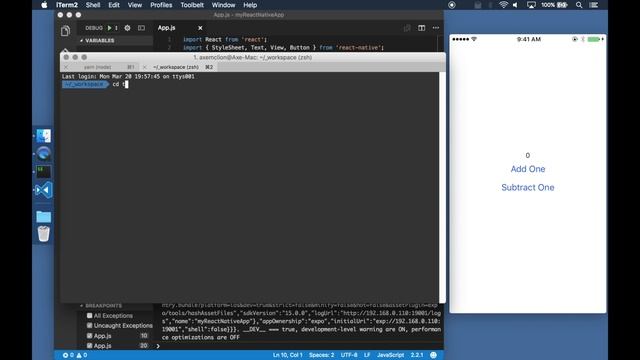Close the yarn (node) iTerm tab
Viewport: 640px width, 360px height.
tap(66, 67)
